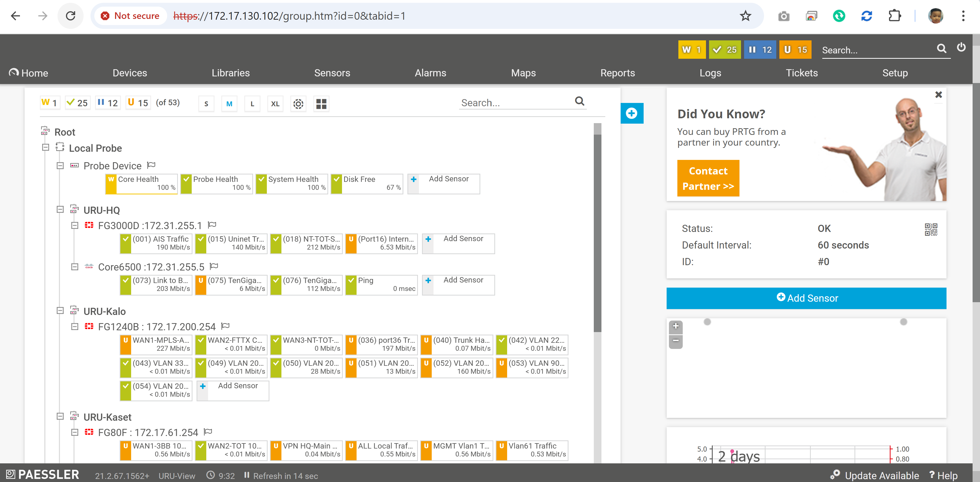Click the logout power icon
Viewport: 980px width, 482px height.
961,47
